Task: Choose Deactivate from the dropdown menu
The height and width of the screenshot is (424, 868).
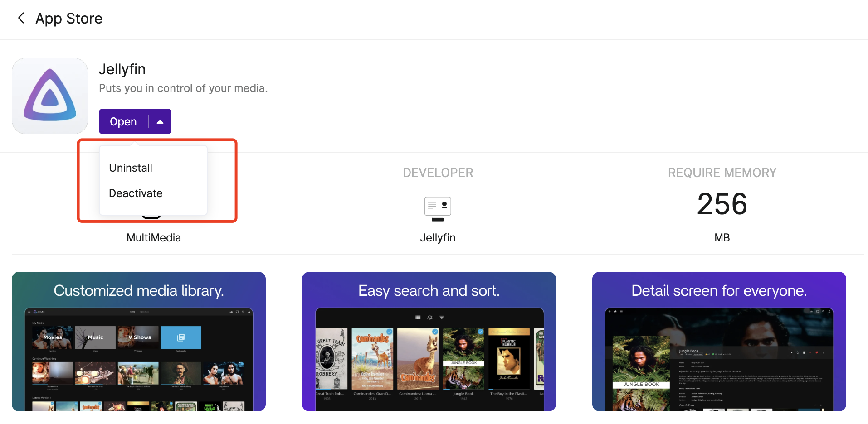Action: point(136,193)
